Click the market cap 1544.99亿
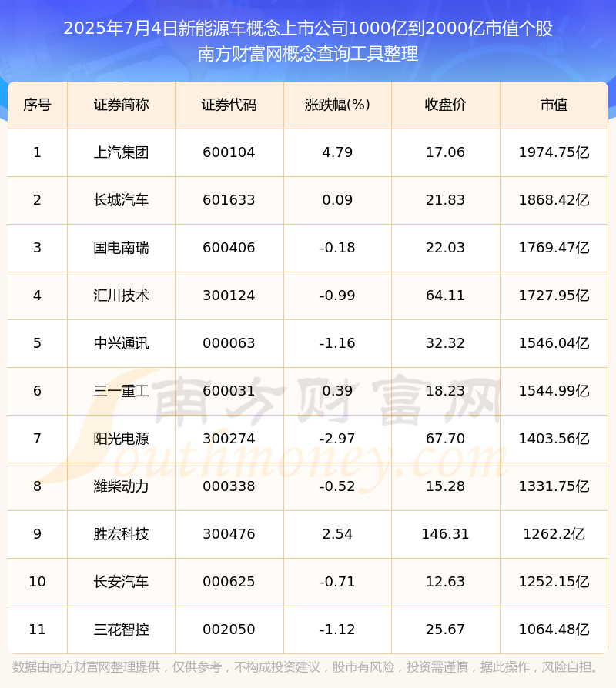Image resolution: width=616 pixels, height=688 pixels. click(x=554, y=391)
